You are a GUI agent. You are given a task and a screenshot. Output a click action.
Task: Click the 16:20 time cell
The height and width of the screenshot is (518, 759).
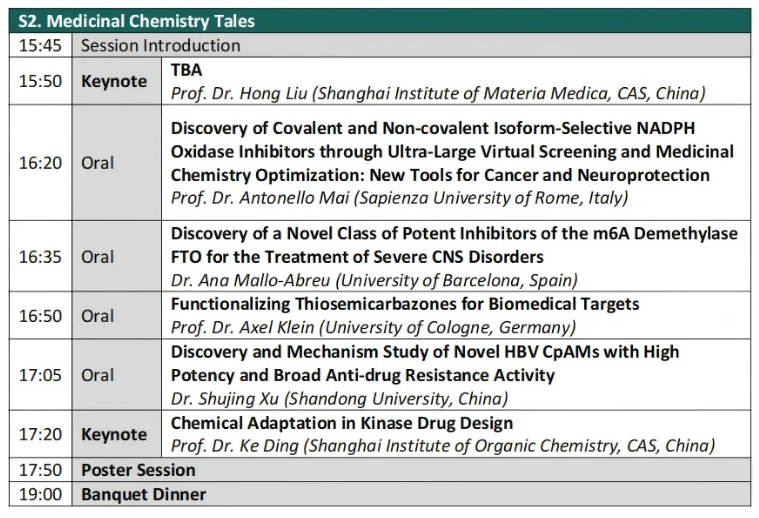40,163
